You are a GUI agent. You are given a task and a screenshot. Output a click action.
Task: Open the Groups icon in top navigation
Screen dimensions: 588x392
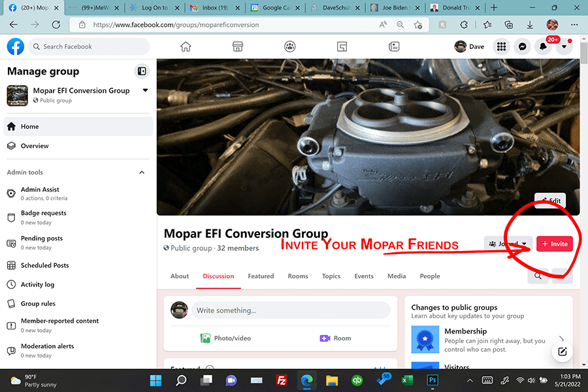[290, 46]
